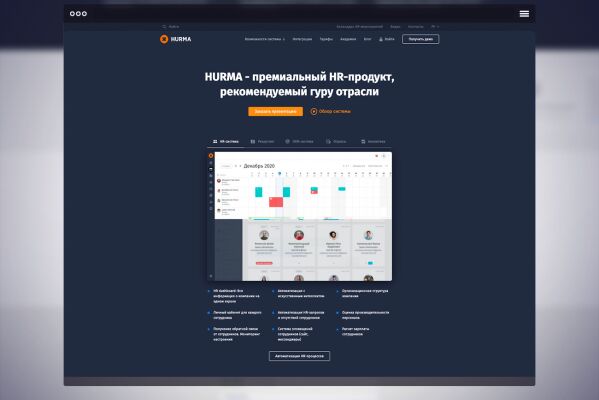Click the target icon on the OKR-система tab
Viewport: 599px width, 400px height.
[x=287, y=141]
